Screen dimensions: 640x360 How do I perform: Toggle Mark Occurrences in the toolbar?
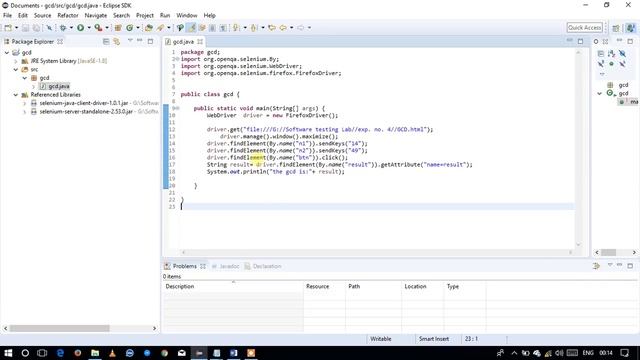pyautogui.click(x=191, y=28)
